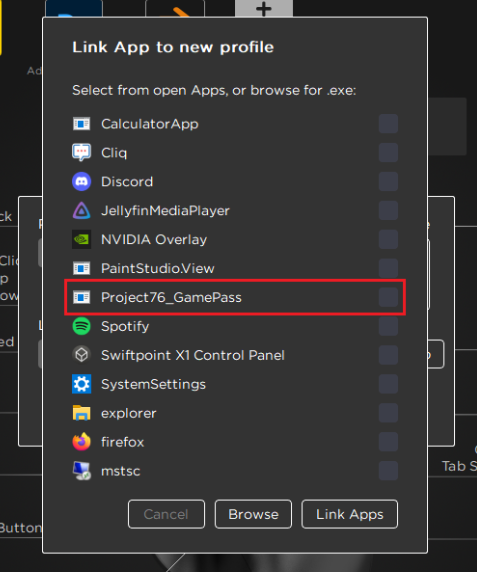This screenshot has width=477, height=572.
Task: Click the Discord logo icon
Action: (x=81, y=182)
